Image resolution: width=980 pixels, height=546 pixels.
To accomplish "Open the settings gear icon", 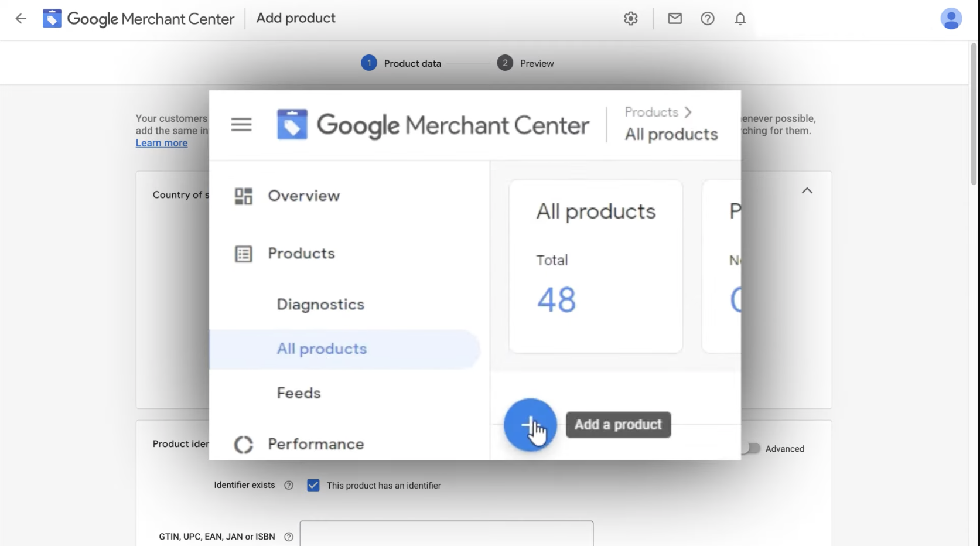I will (631, 19).
